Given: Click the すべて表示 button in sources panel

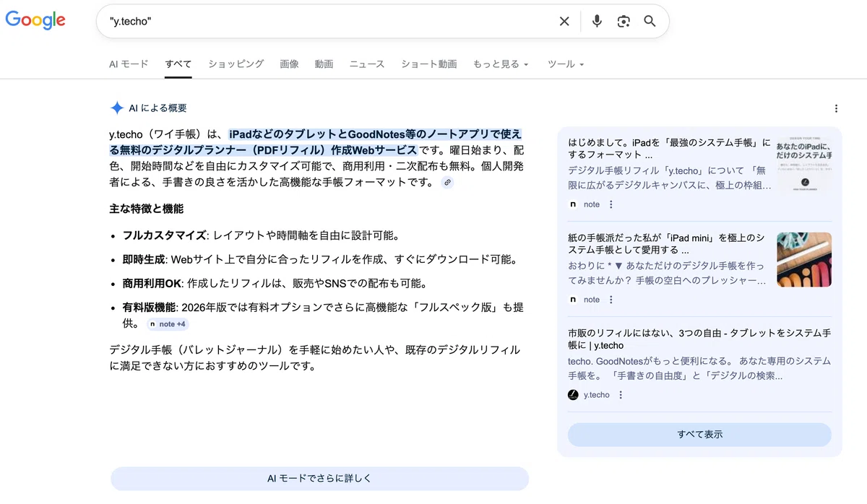Looking at the screenshot, I should tap(699, 435).
